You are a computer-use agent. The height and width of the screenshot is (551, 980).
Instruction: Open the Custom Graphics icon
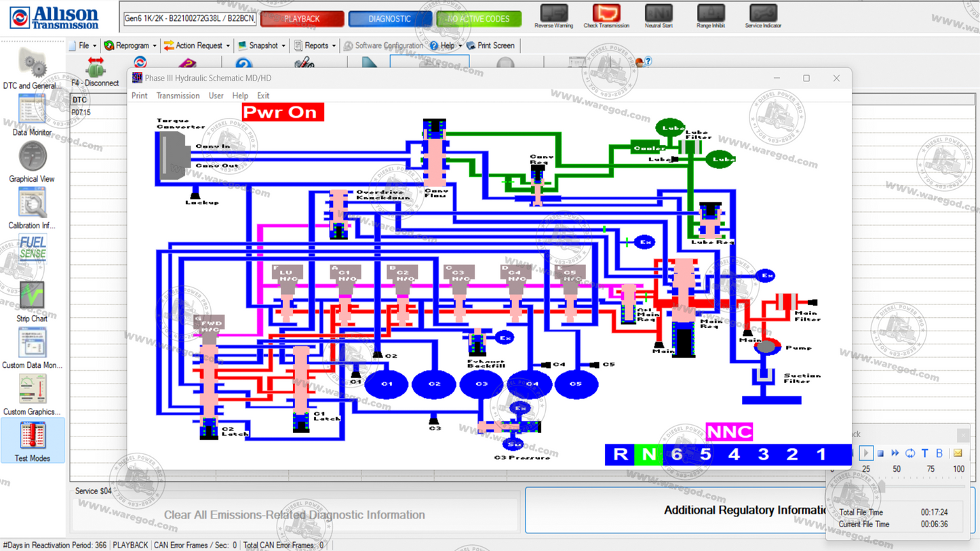(x=32, y=389)
